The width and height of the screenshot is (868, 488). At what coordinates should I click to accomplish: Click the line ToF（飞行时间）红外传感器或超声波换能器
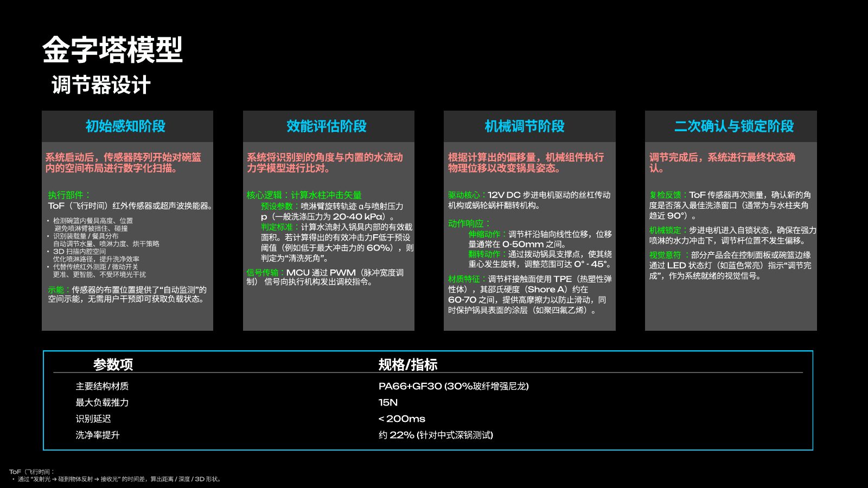click(130, 206)
